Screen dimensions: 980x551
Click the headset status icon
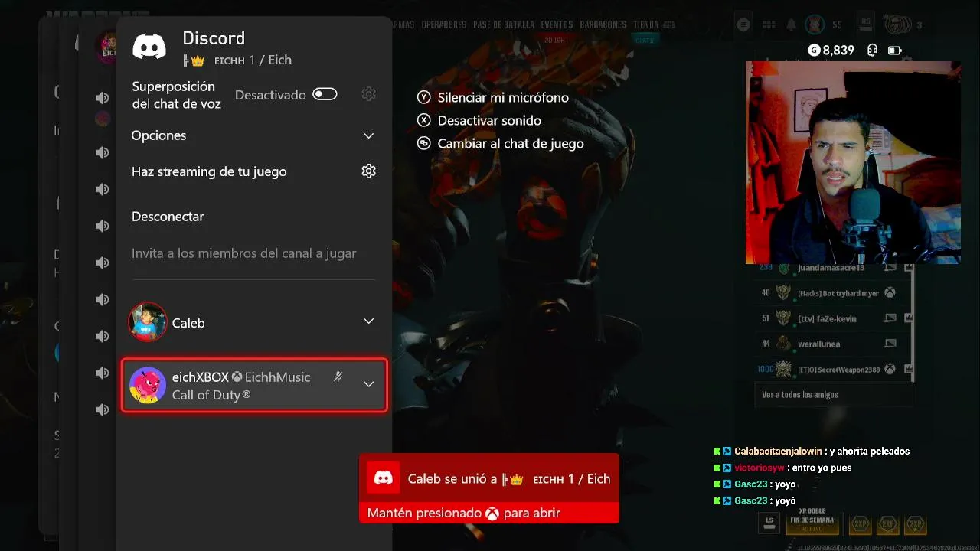[x=872, y=51]
